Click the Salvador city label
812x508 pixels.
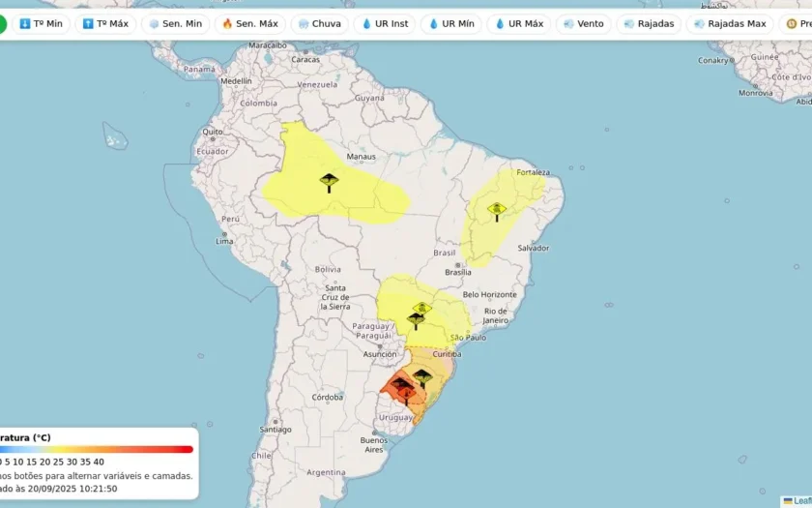click(x=534, y=249)
